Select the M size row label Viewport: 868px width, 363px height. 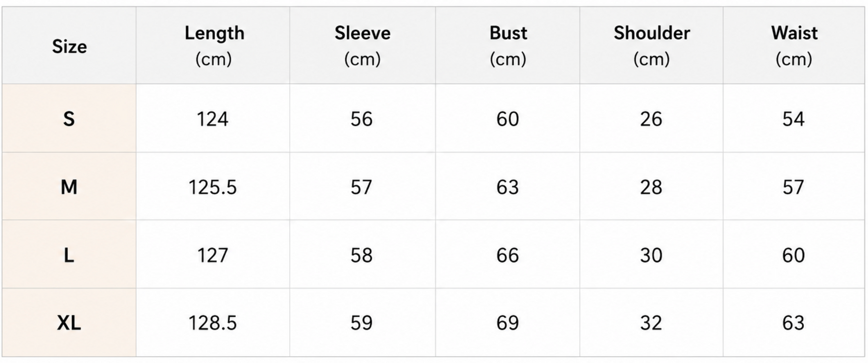coord(69,187)
